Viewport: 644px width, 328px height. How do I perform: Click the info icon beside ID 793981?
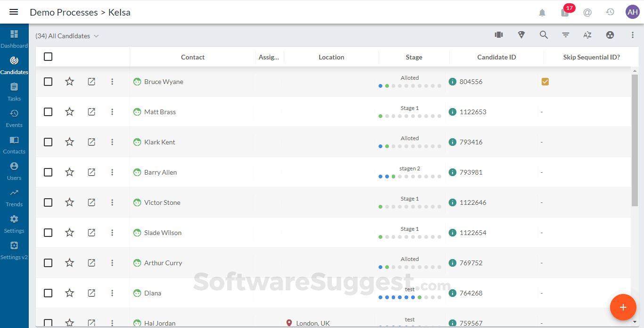[453, 172]
